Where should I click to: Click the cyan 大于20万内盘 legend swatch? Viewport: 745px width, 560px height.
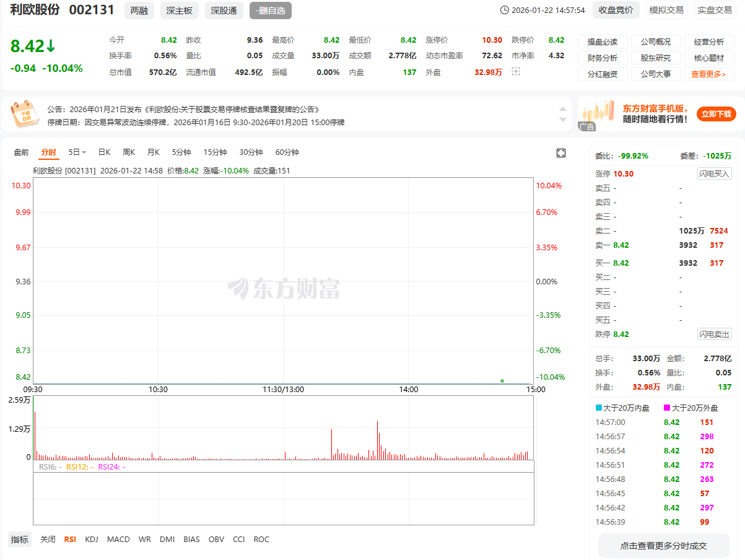(x=599, y=408)
